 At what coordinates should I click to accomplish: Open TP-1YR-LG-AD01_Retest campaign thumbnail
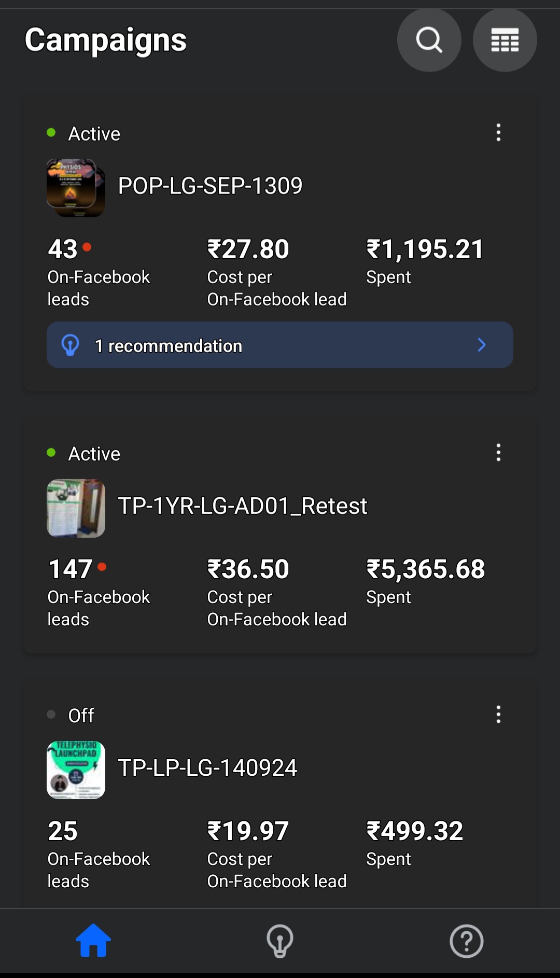(x=76, y=508)
